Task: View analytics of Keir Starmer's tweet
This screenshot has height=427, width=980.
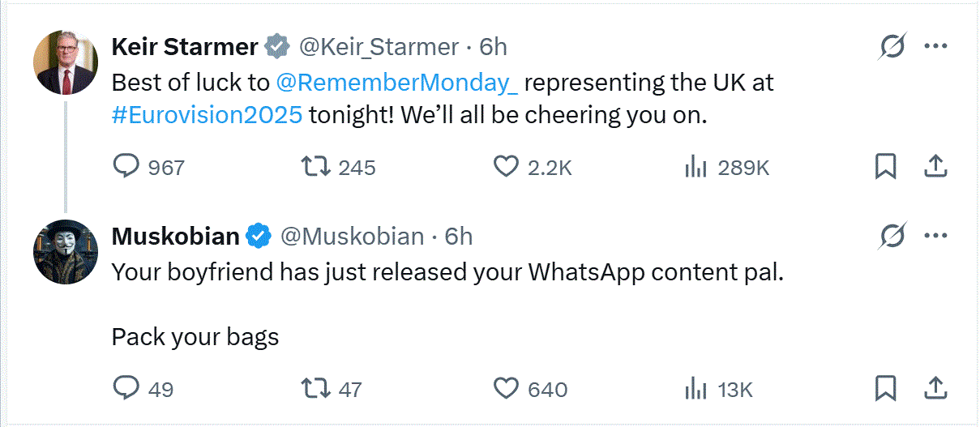Action: pos(696,167)
